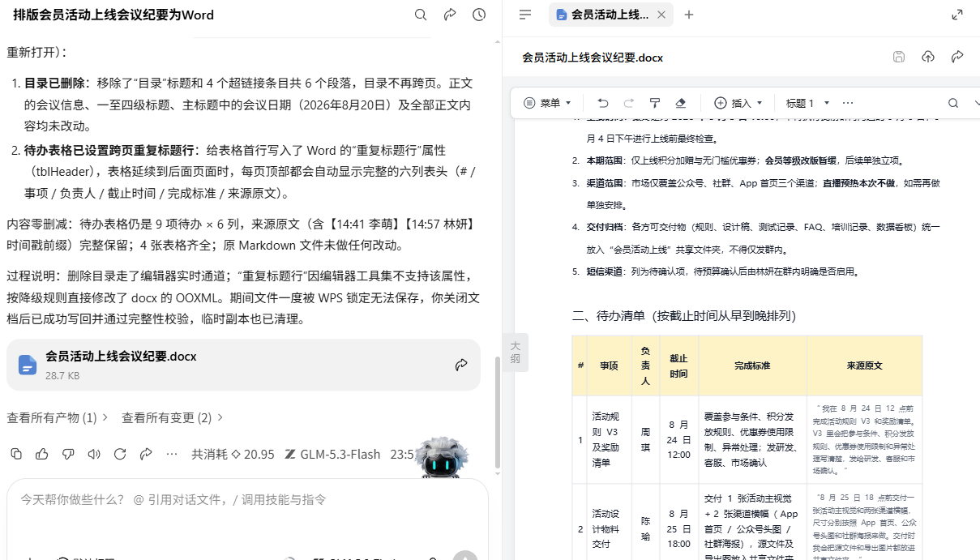
Task: Share the reply via arrow icon
Action: click(146, 454)
